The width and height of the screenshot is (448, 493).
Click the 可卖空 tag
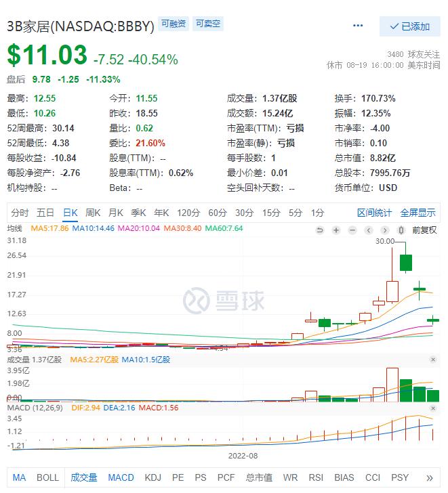tap(208, 24)
